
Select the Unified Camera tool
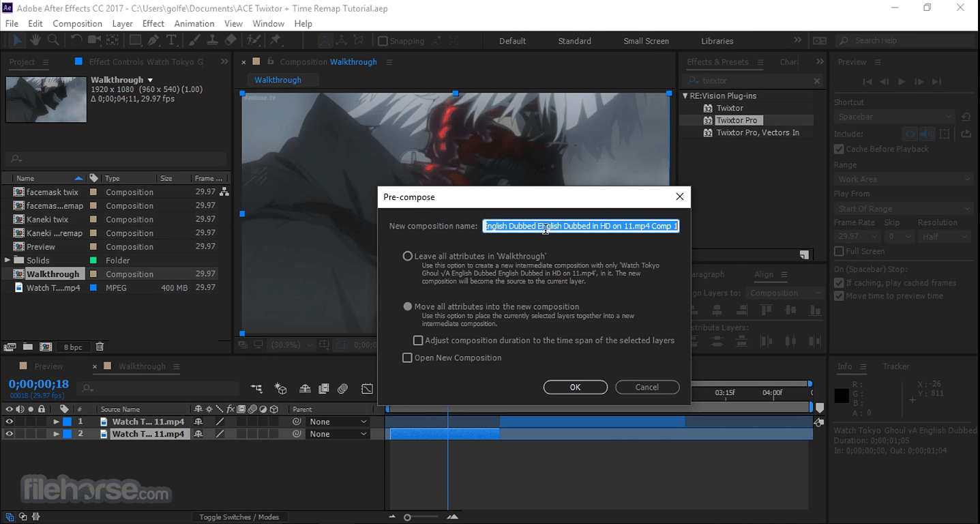94,40
